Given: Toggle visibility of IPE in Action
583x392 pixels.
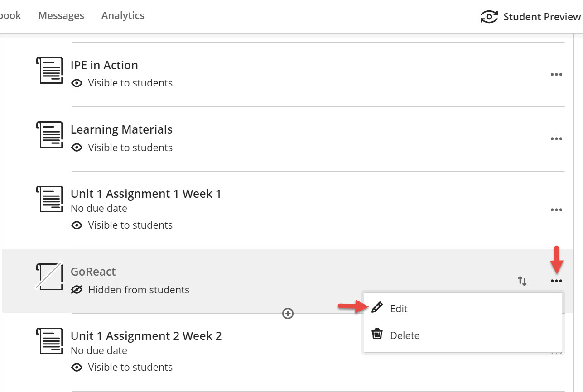Looking at the screenshot, I should [121, 83].
